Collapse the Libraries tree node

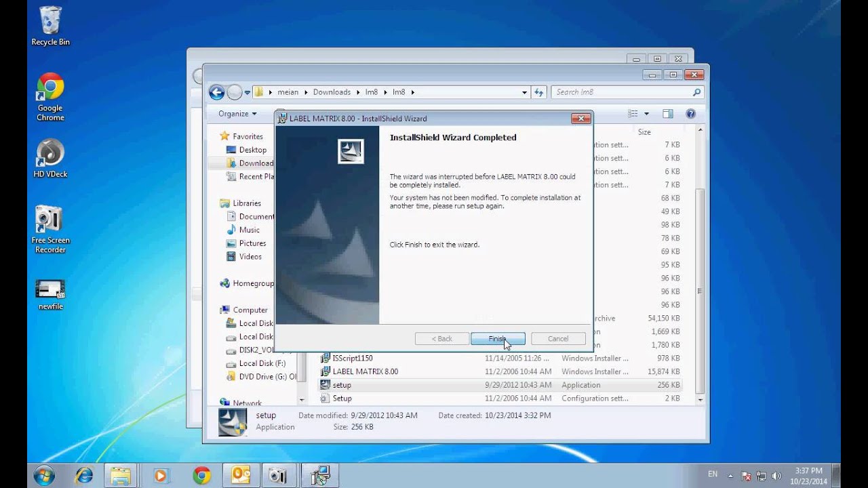pyautogui.click(x=214, y=203)
